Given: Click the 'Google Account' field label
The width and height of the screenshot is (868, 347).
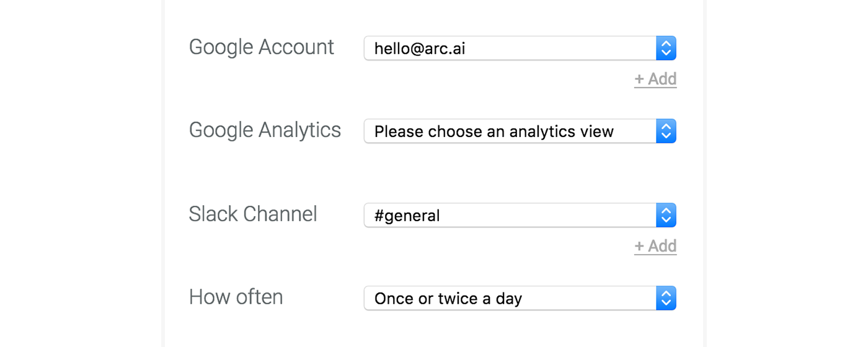Looking at the screenshot, I should (262, 47).
